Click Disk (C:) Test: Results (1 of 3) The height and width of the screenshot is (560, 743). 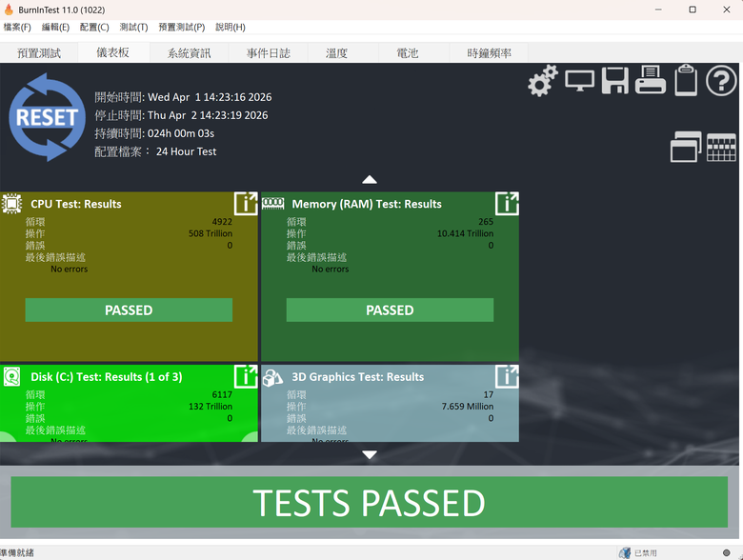click(x=107, y=376)
